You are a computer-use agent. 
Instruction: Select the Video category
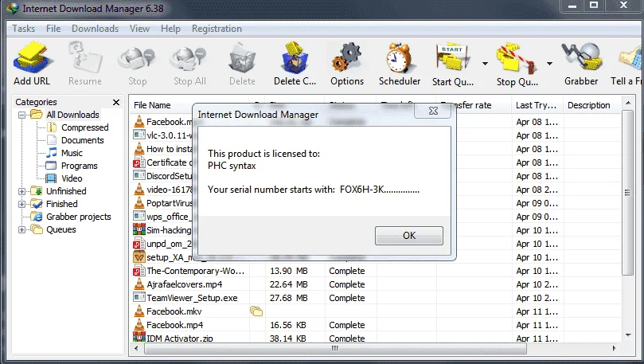click(x=72, y=178)
